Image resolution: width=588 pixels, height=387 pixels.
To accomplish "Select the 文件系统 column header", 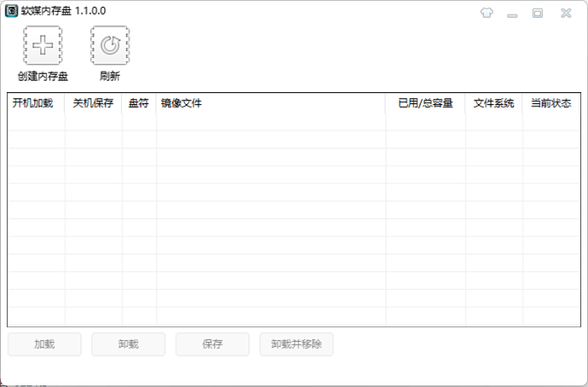I will pos(494,103).
